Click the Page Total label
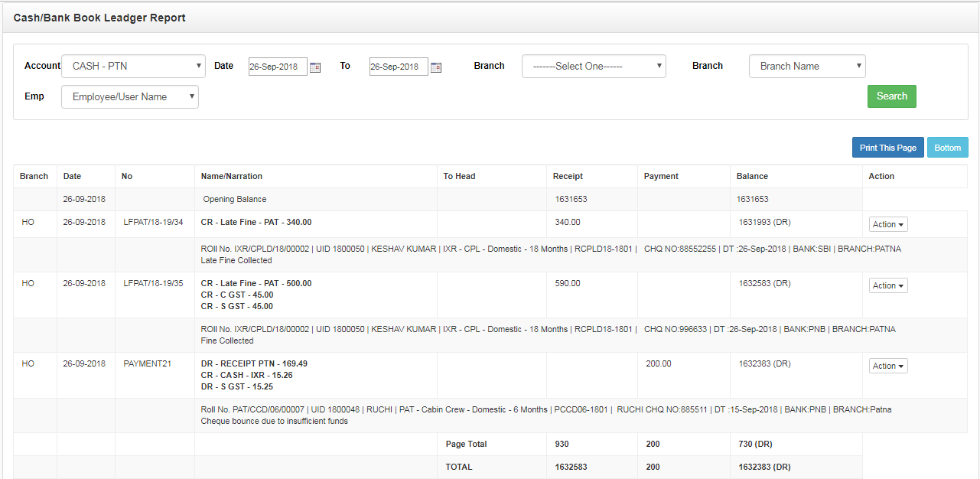The height and width of the screenshot is (479, 980). [466, 444]
